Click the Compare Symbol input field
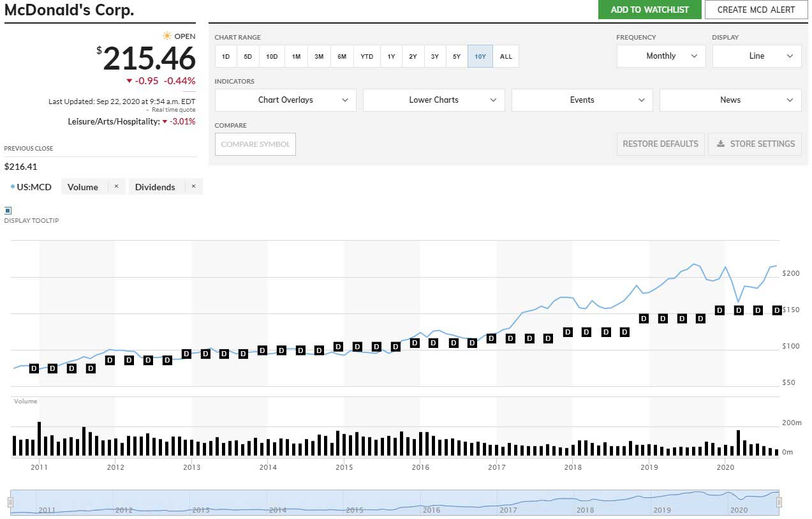 tap(255, 144)
